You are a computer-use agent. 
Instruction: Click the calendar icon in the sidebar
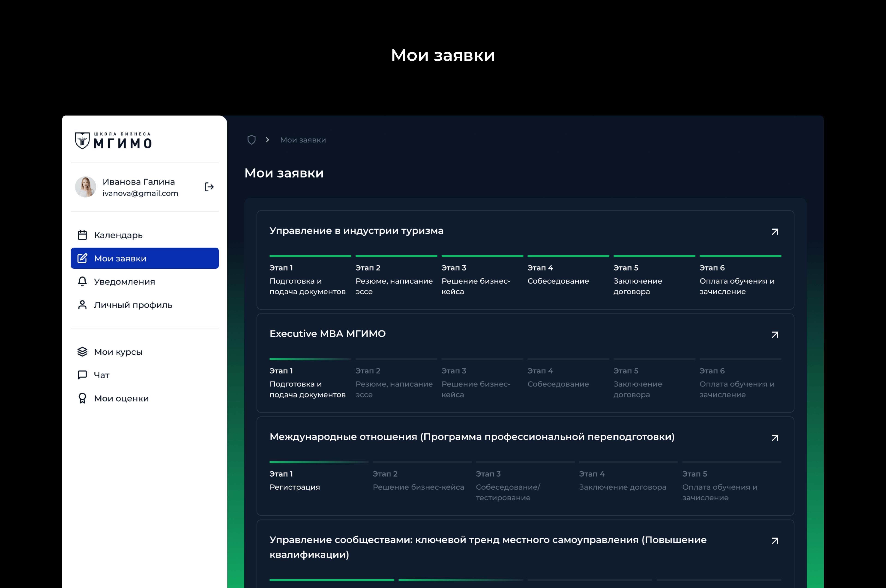pyautogui.click(x=82, y=235)
